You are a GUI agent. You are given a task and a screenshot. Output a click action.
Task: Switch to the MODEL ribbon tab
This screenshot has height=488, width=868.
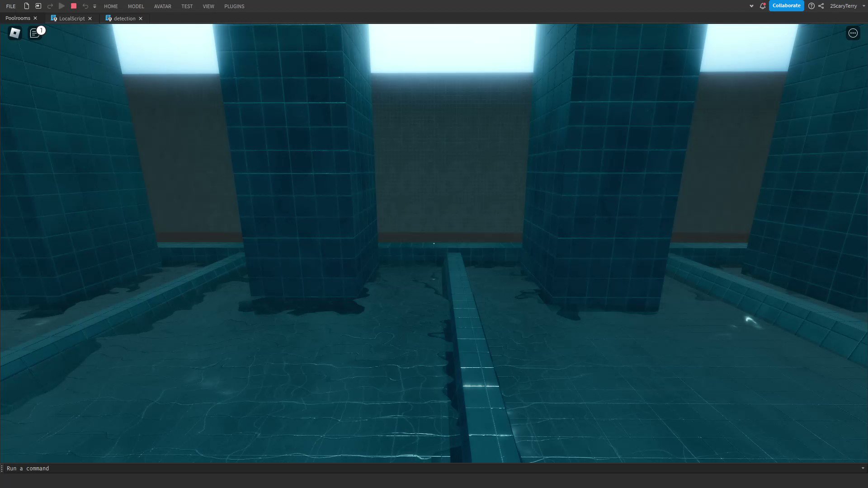[136, 6]
